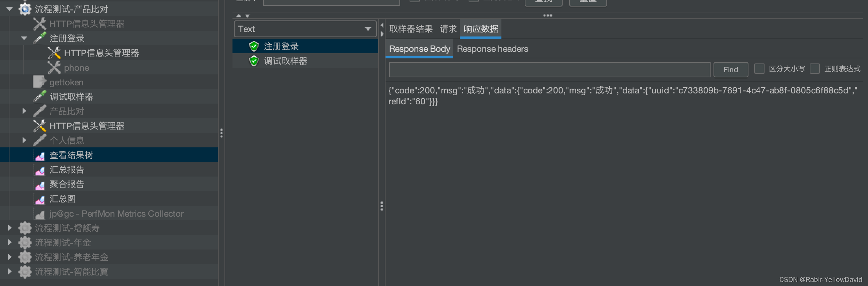This screenshot has width=868, height=286.
Task: Select 流程测试-增额寿 label in the tree
Action: coord(67,228)
